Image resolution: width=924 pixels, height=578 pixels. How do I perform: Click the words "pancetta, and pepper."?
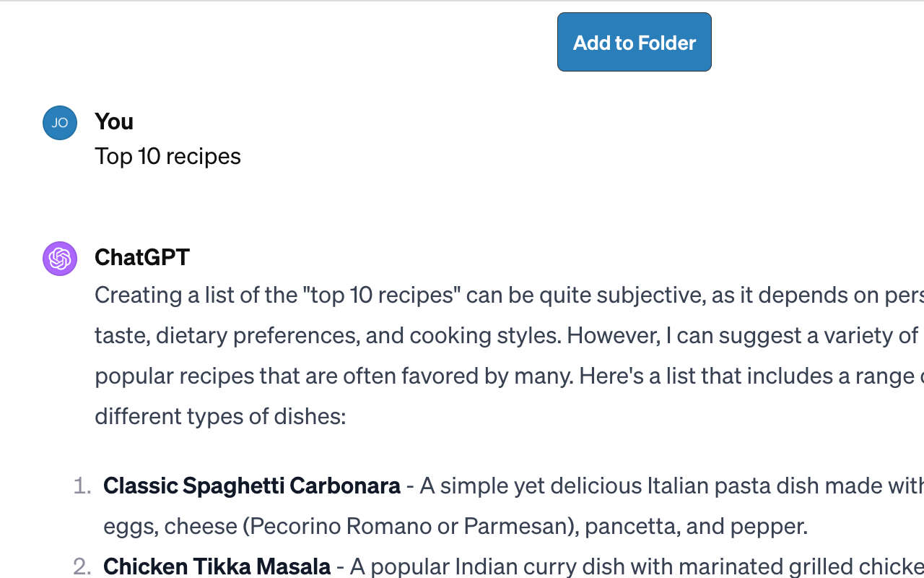pos(696,526)
